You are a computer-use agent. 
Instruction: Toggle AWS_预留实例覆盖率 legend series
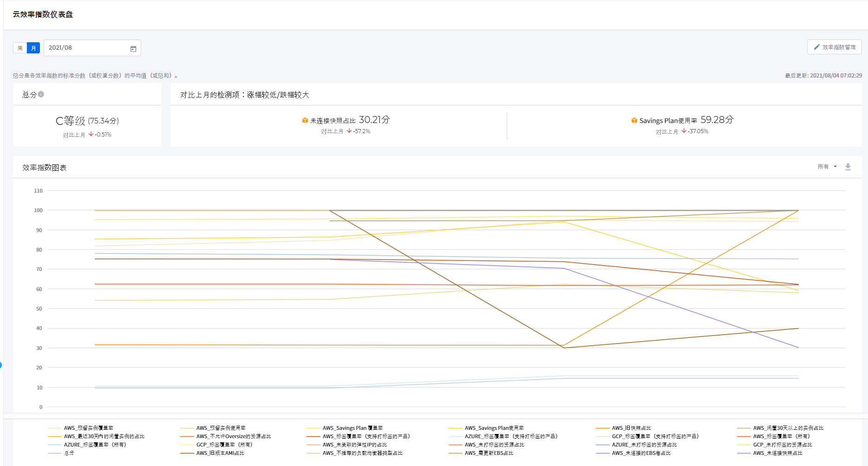(88, 428)
